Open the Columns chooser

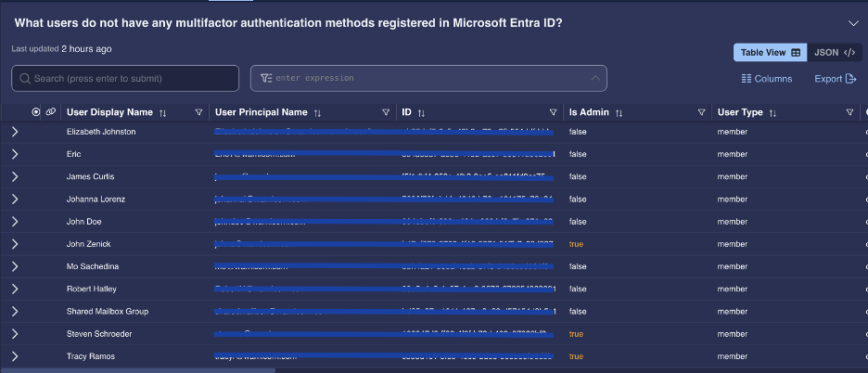coord(767,79)
